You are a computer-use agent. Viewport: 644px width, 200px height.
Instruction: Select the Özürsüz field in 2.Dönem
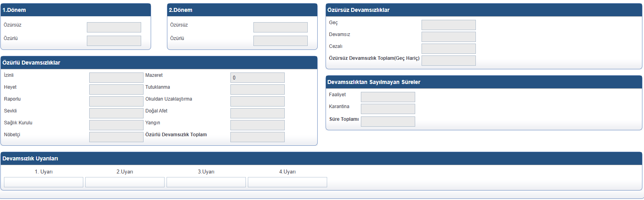(280, 27)
